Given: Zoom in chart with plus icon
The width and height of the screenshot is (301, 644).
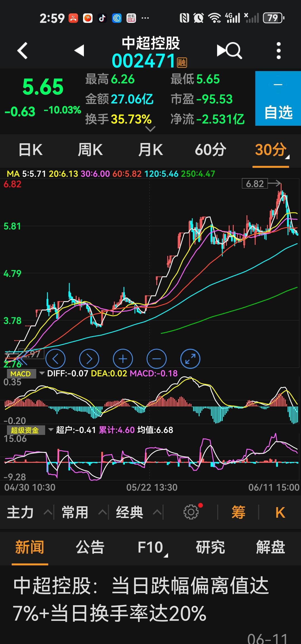Looking at the screenshot, I should click(x=123, y=359).
